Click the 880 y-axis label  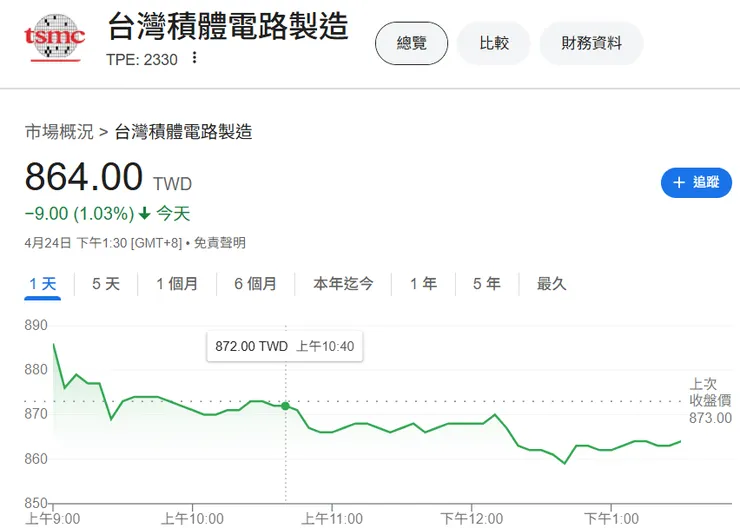pyautogui.click(x=36, y=369)
